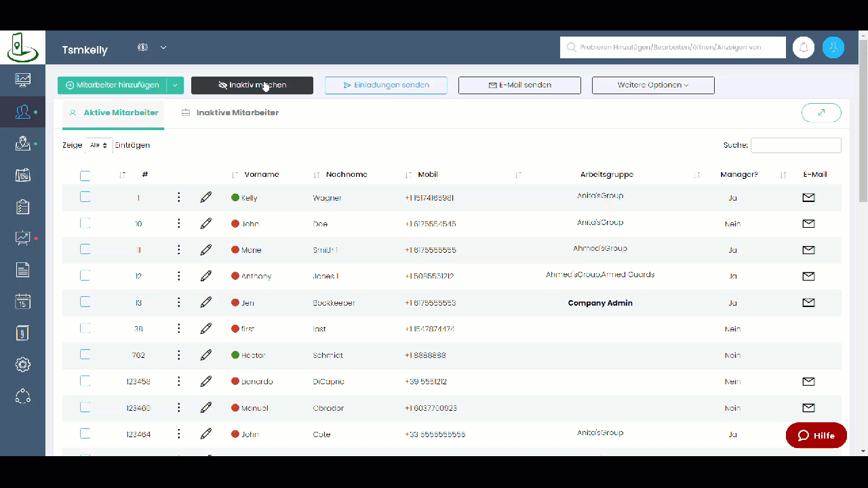
Task: Tick the checkbox for employee 1 Kelly
Action: click(85, 197)
